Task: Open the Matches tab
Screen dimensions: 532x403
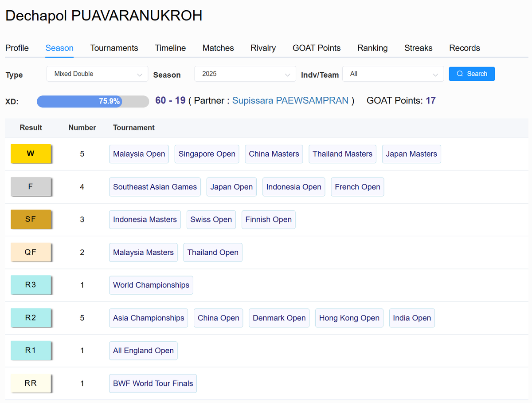Action: [x=218, y=48]
